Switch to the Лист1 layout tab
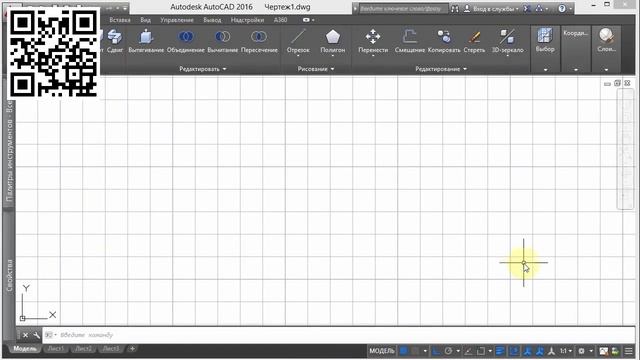This screenshot has width=640, height=360. pos(56,349)
